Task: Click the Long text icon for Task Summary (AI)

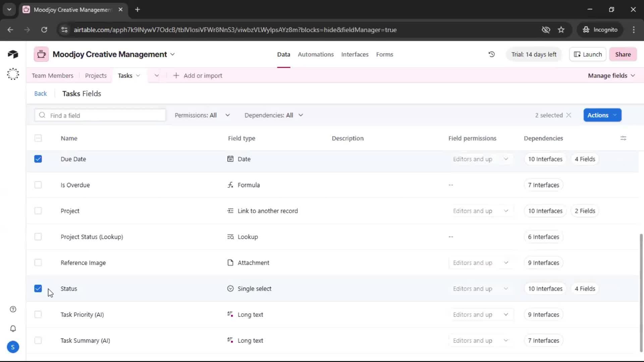Action: tap(230, 340)
